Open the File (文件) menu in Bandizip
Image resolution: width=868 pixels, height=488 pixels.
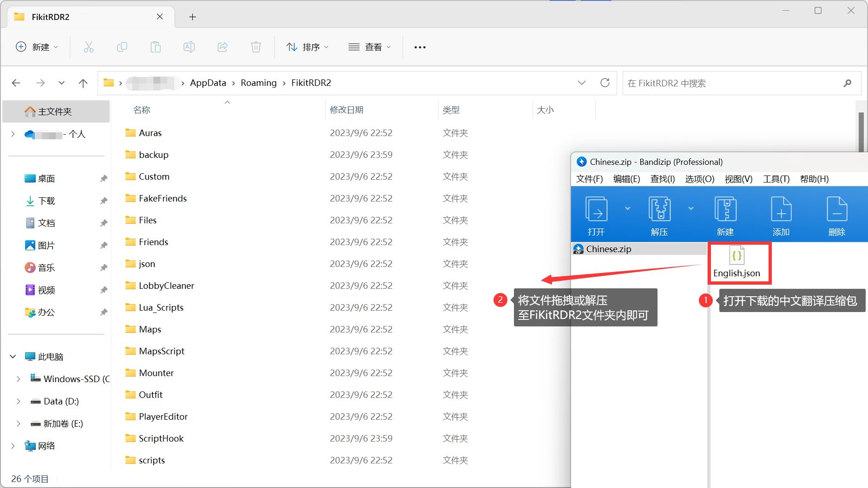[x=589, y=179]
